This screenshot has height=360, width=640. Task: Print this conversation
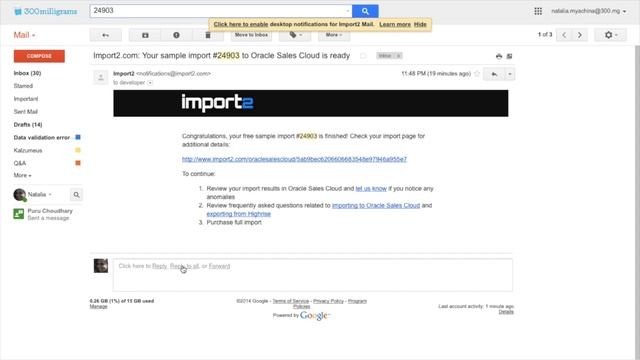499,56
